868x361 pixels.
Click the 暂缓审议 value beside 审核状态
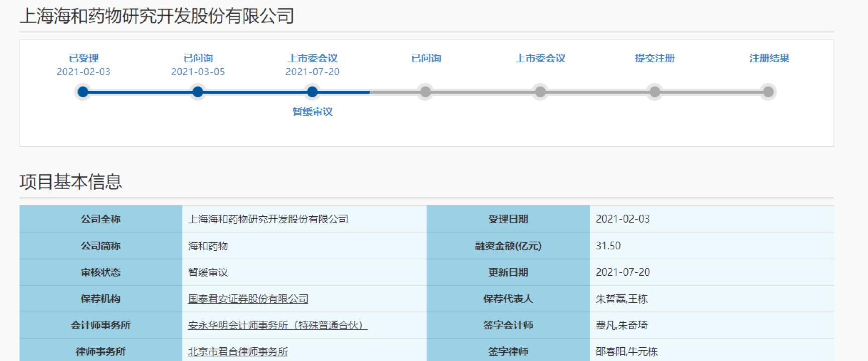coord(208,272)
